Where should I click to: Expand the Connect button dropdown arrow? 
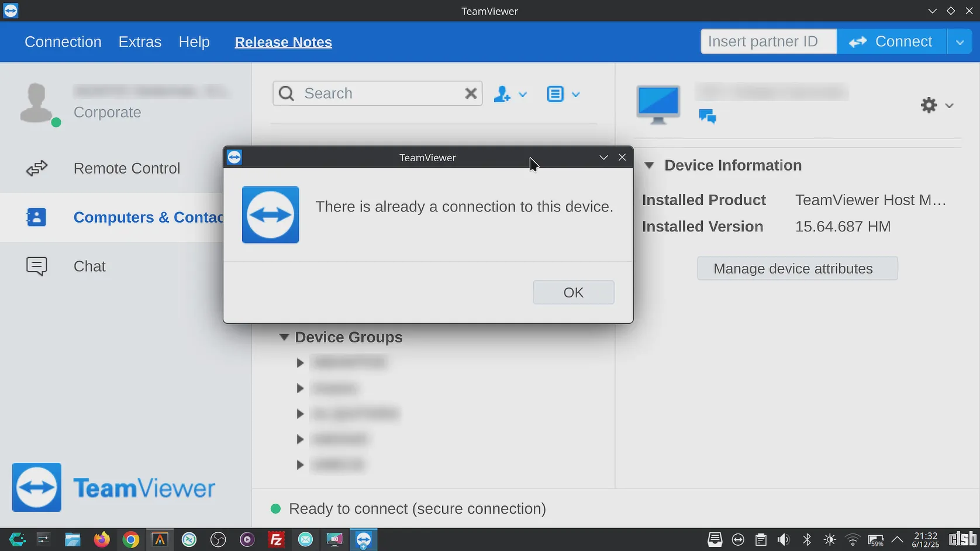(x=959, y=41)
